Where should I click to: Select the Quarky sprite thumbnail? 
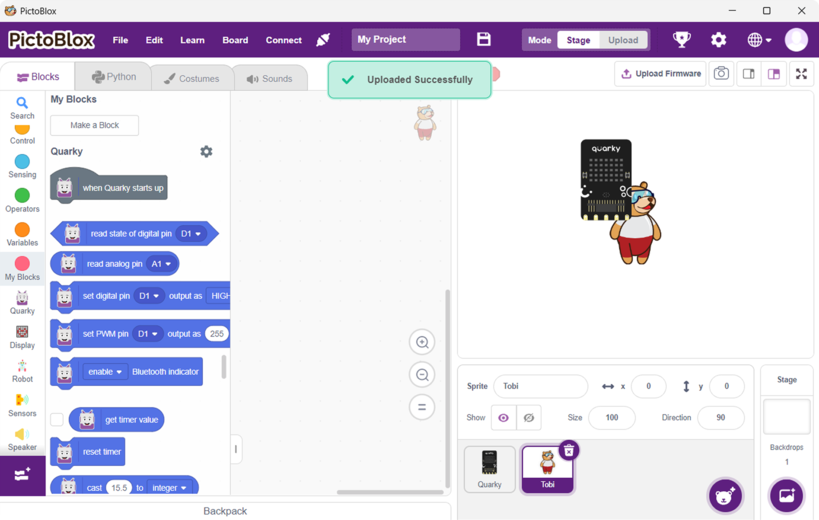489,469
